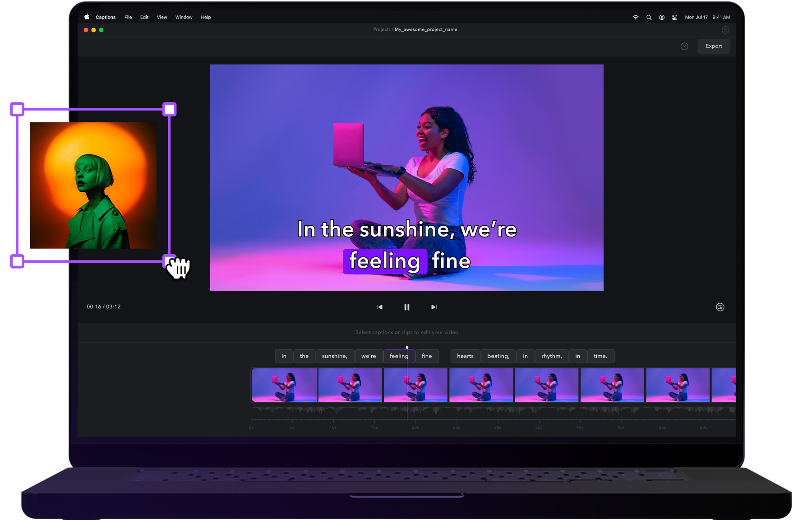Open the File menu
Screen dimensions: 812x520
tap(128, 17)
